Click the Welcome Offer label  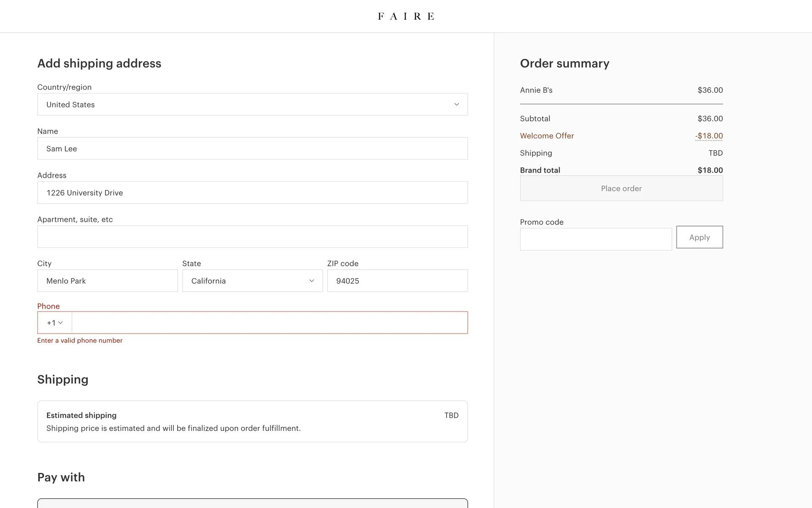[x=547, y=136]
